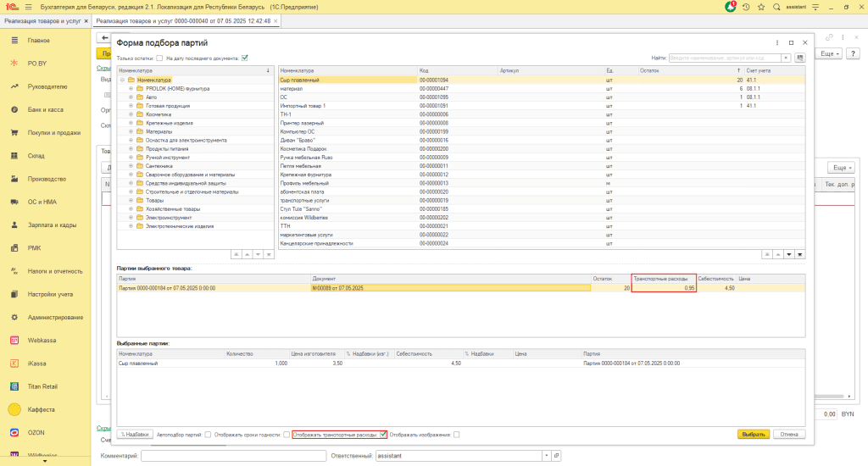
Task: Enable Автоподбор партий checkbox
Action: pyautogui.click(x=209, y=435)
